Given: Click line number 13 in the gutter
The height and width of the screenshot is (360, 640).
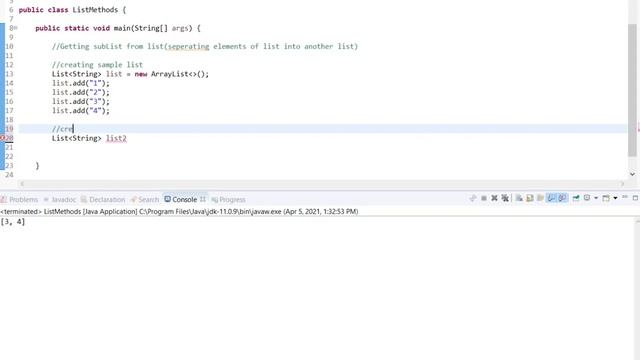Looking at the screenshot, I should click(x=9, y=74).
